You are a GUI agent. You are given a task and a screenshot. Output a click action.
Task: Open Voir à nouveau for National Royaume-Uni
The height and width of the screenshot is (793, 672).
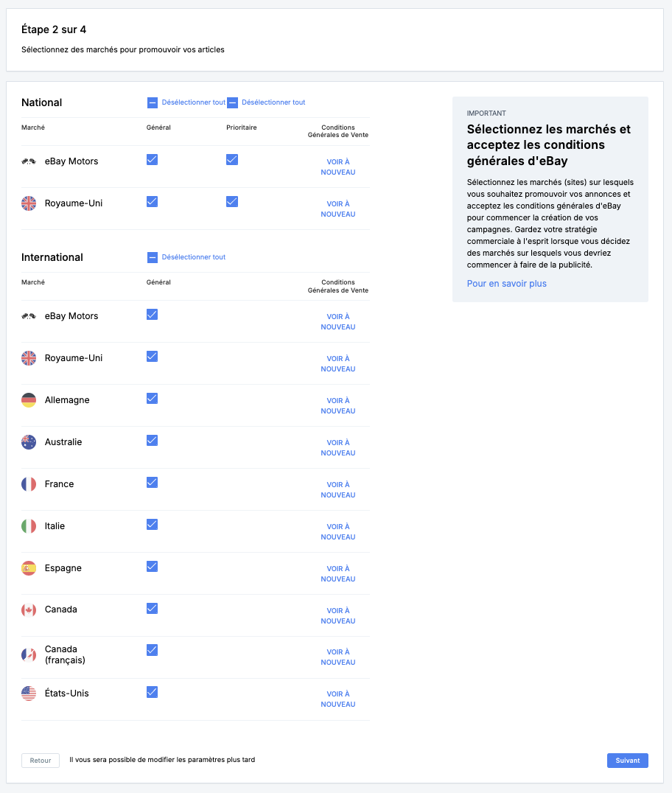coord(337,209)
